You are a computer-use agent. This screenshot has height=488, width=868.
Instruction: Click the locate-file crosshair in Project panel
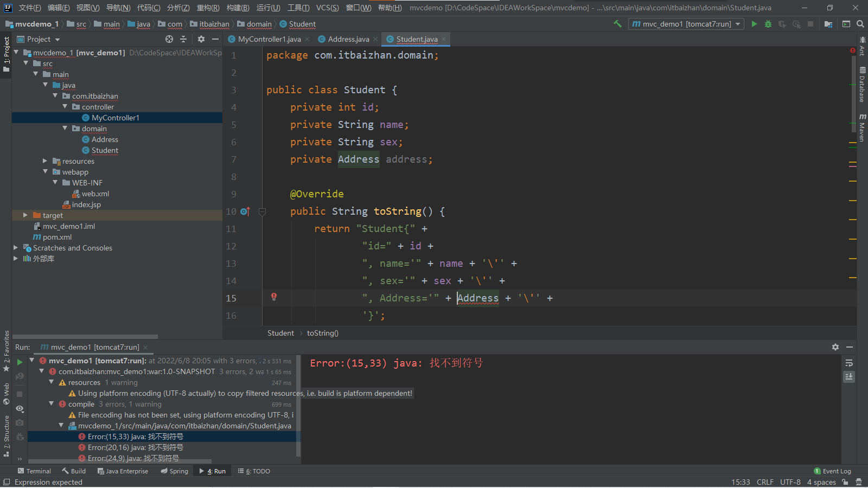click(x=169, y=39)
